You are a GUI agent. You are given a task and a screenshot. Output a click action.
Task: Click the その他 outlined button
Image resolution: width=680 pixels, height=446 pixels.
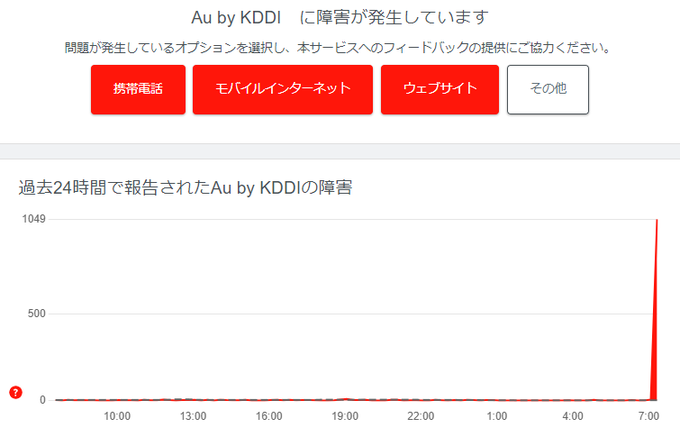(x=548, y=90)
